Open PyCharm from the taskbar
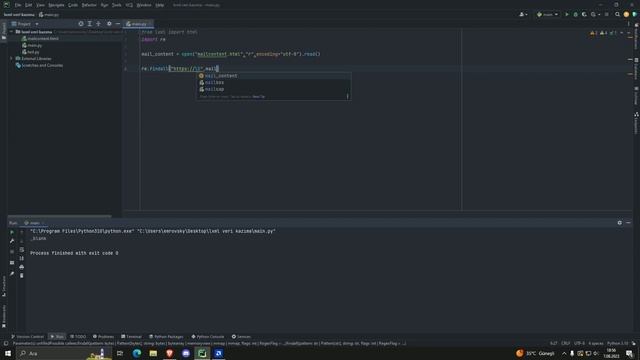This screenshot has height=360, width=640. [202, 353]
